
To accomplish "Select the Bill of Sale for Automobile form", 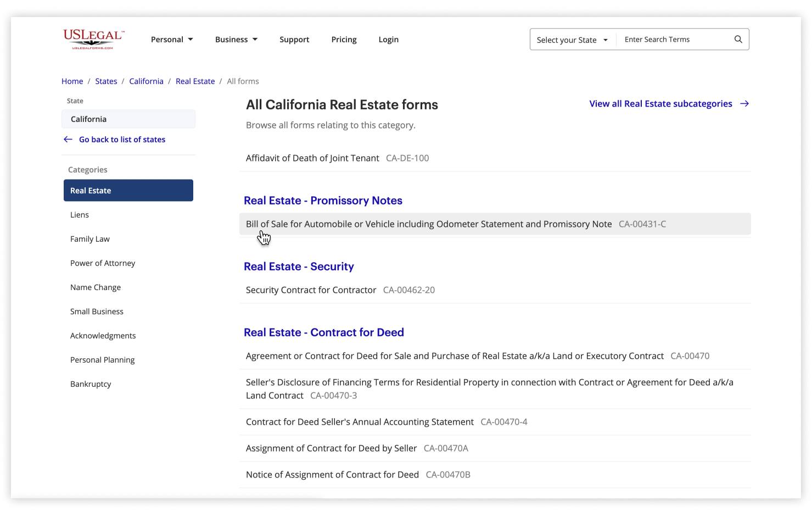I will 429,224.
